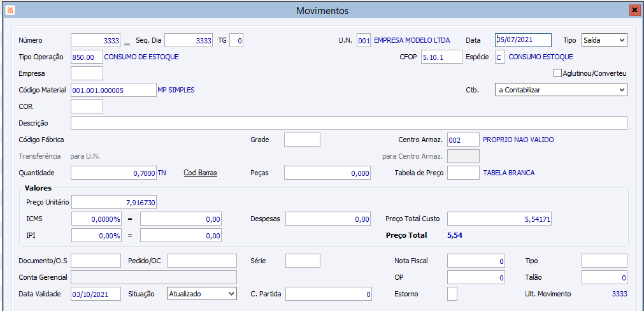Click the Quantidade field

[x=113, y=173]
